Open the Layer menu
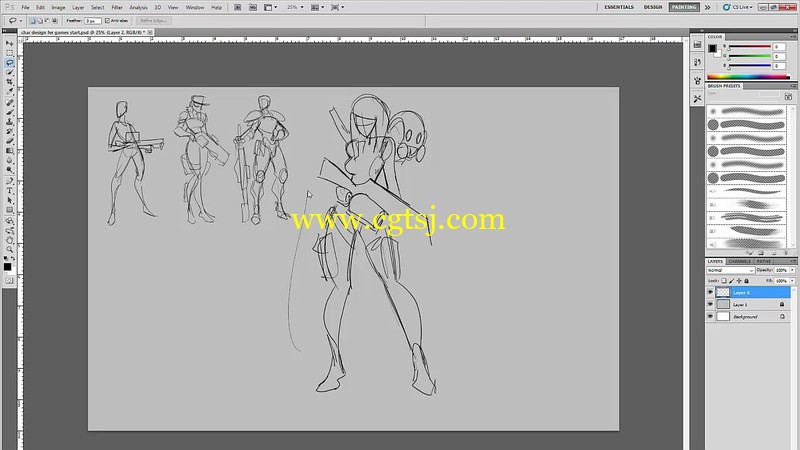Screen dimensions: 800x450 (x=78, y=8)
